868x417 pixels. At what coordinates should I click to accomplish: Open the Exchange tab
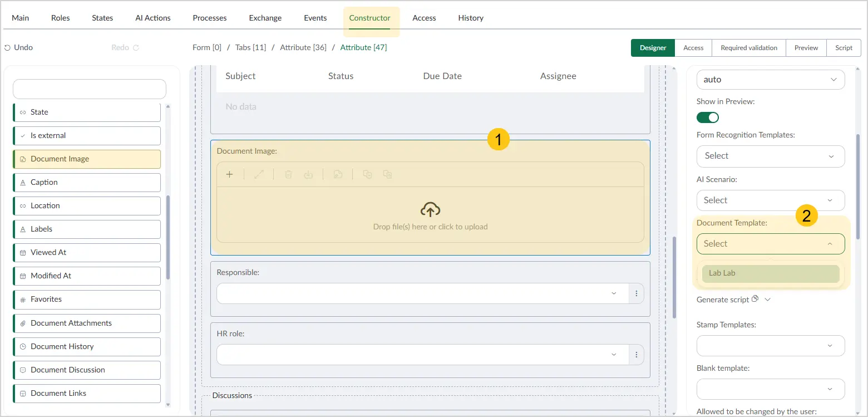pos(265,18)
